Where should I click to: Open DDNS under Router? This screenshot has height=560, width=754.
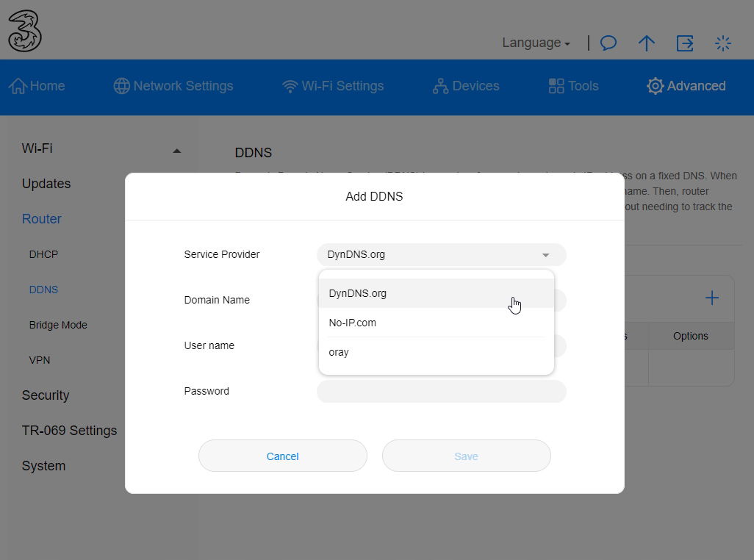[x=43, y=290]
